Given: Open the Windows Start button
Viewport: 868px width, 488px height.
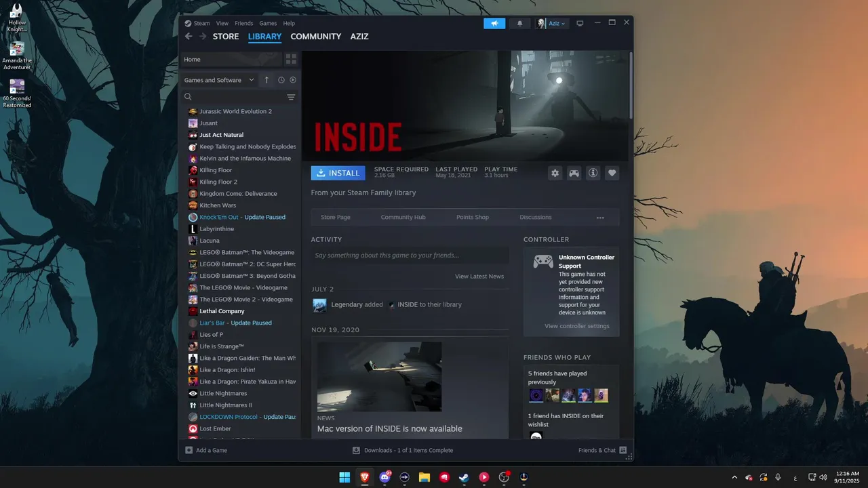Looking at the screenshot, I should 344,477.
